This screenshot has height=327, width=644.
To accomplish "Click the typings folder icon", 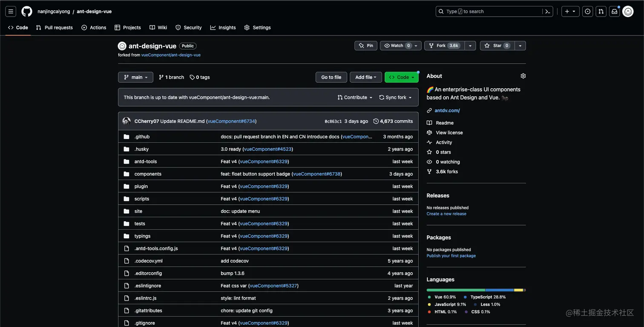I will [126, 236].
